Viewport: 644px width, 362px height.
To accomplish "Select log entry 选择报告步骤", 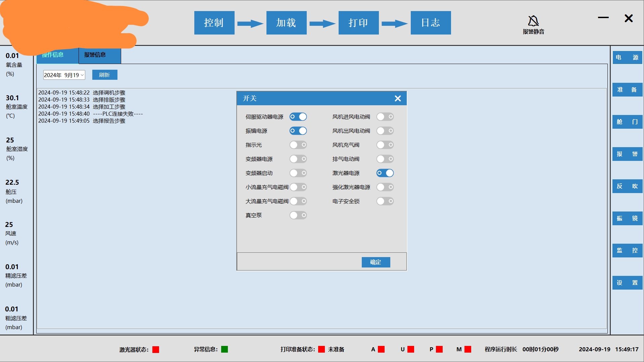I will point(82,121).
